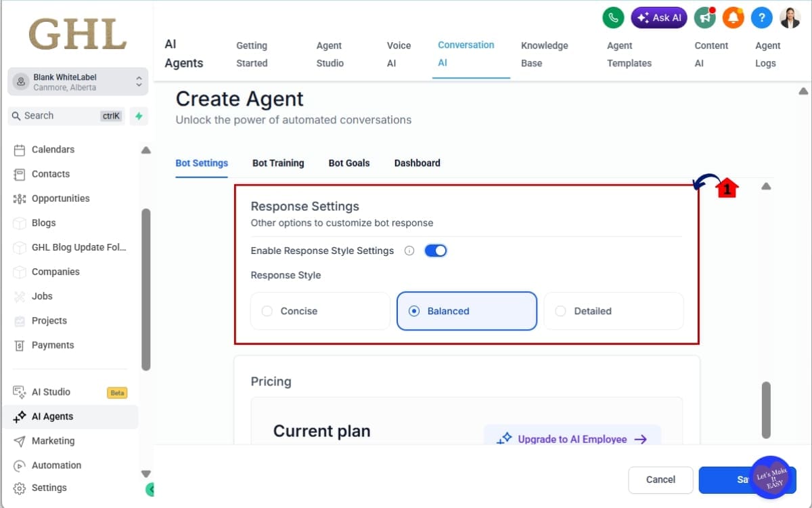The width and height of the screenshot is (812, 508).
Task: Click the sidebar vertical scrollbar thumb
Action: point(145,290)
